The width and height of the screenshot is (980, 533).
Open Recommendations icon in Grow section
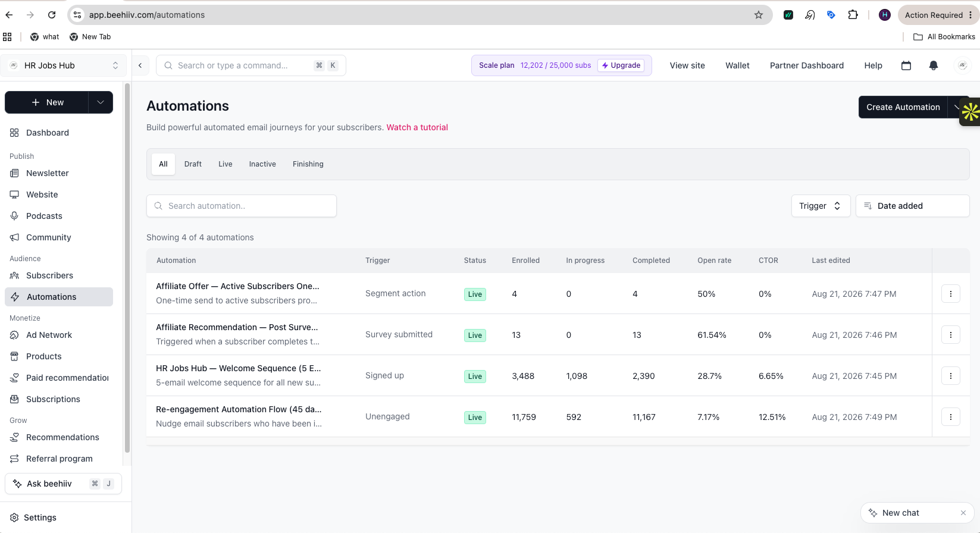[14, 437]
